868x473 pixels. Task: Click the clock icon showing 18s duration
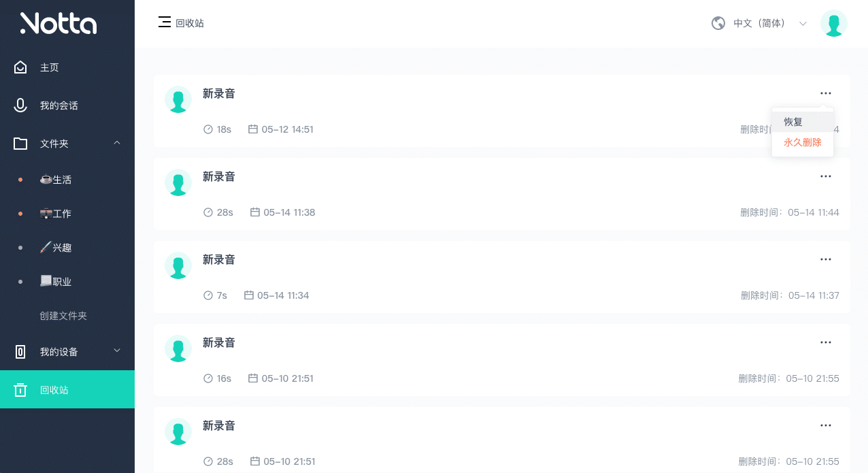[207, 129]
